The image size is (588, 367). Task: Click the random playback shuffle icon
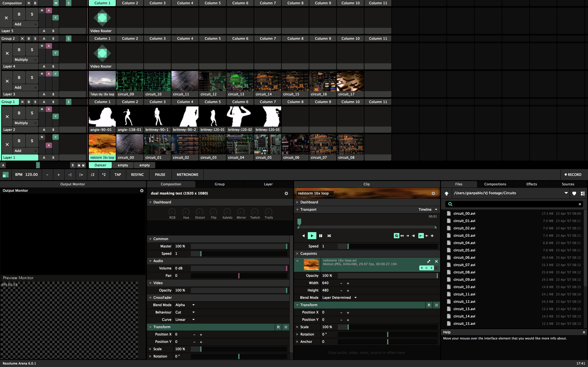coord(329,236)
